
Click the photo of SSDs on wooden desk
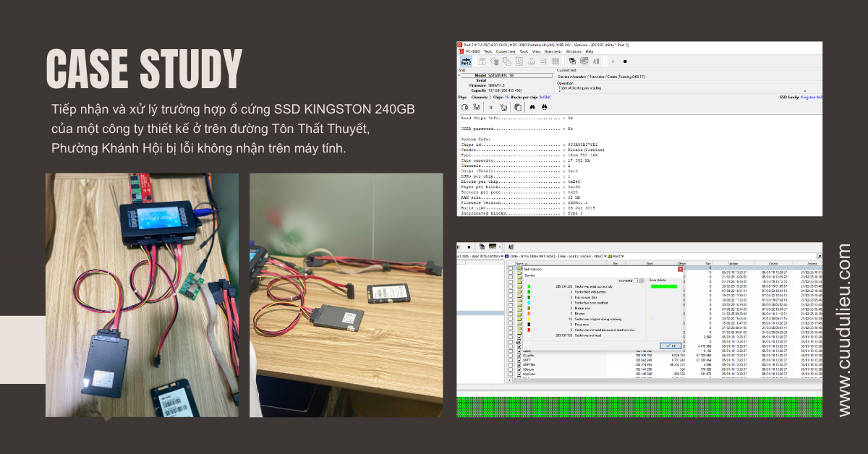pyautogui.click(x=346, y=295)
